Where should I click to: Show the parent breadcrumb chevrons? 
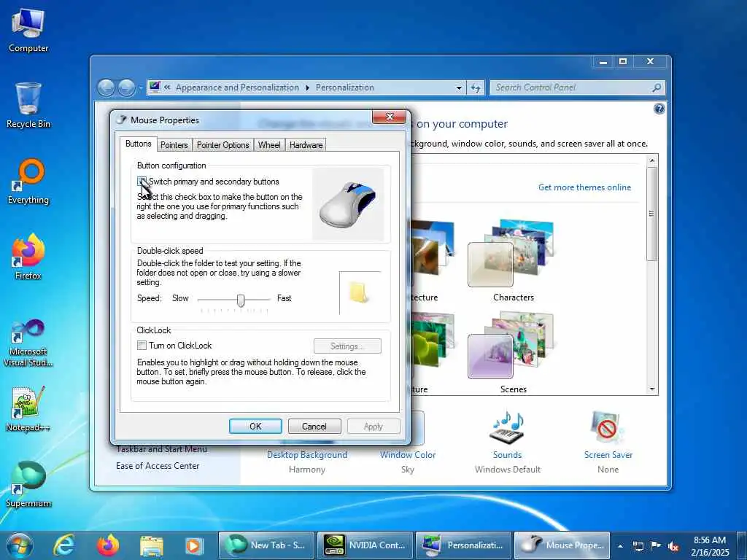167,87
